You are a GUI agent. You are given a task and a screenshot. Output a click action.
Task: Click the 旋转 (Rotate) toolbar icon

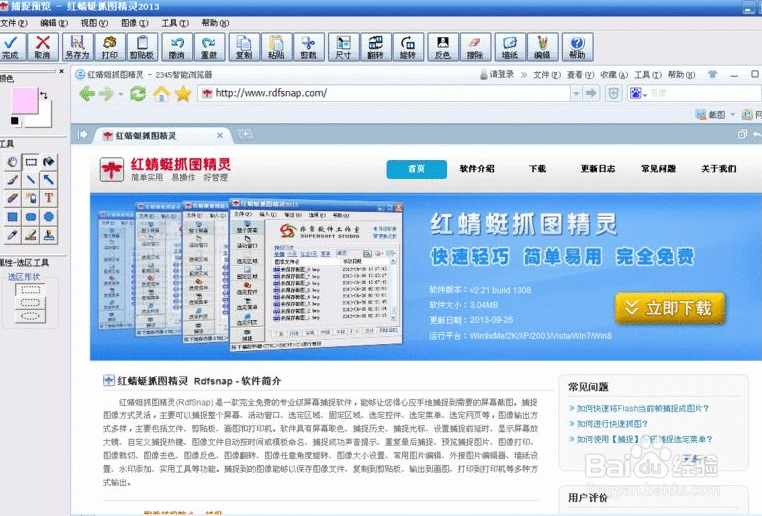pyautogui.click(x=408, y=47)
